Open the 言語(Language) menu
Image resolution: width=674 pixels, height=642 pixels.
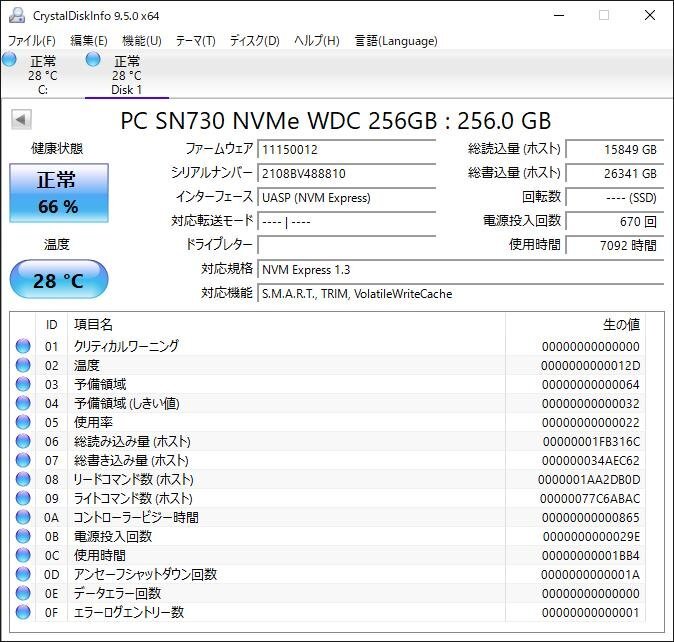point(396,41)
